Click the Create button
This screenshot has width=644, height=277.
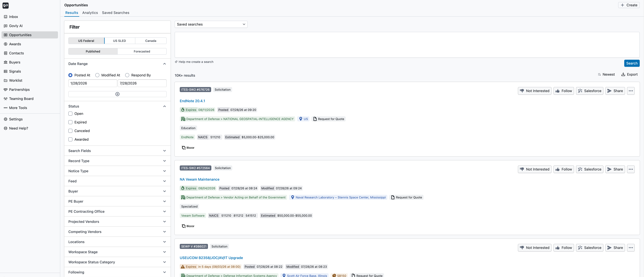pyautogui.click(x=629, y=5)
